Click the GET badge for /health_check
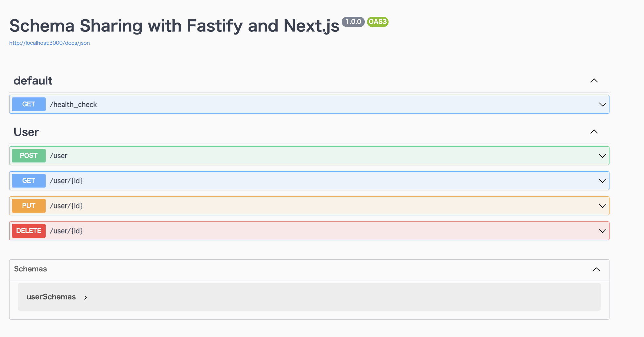The height and width of the screenshot is (337, 644). (x=29, y=104)
